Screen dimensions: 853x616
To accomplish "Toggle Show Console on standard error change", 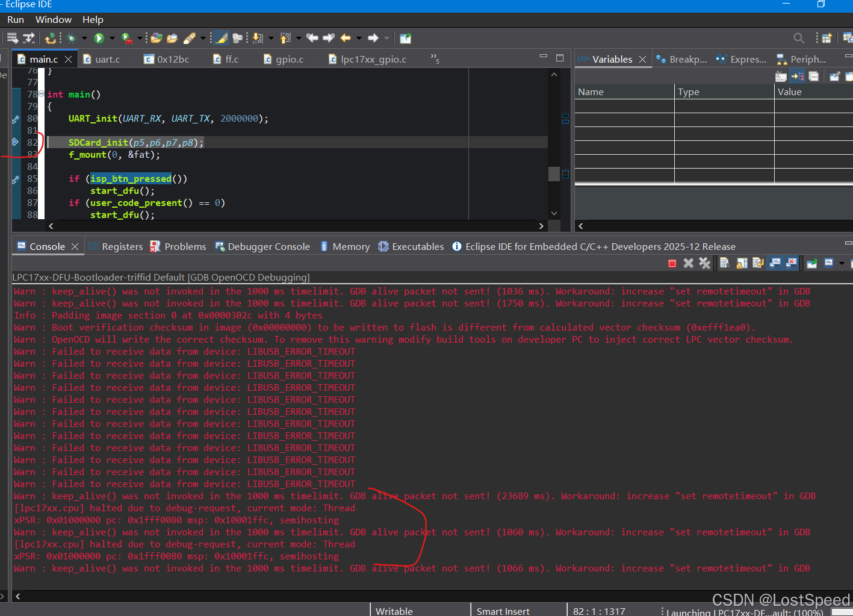I will [x=792, y=263].
